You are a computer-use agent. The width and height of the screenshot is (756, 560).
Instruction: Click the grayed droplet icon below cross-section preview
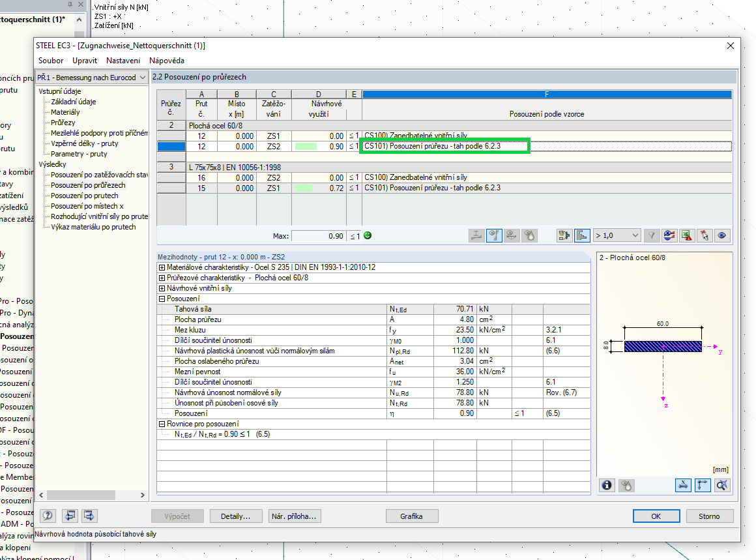pyautogui.click(x=626, y=485)
